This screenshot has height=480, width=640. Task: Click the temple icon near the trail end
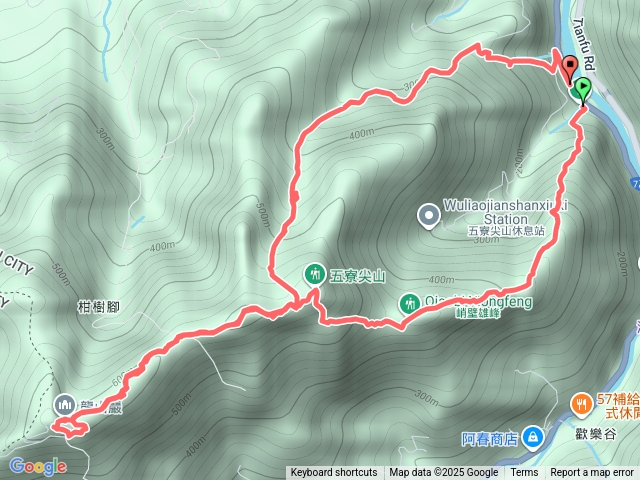click(64, 404)
